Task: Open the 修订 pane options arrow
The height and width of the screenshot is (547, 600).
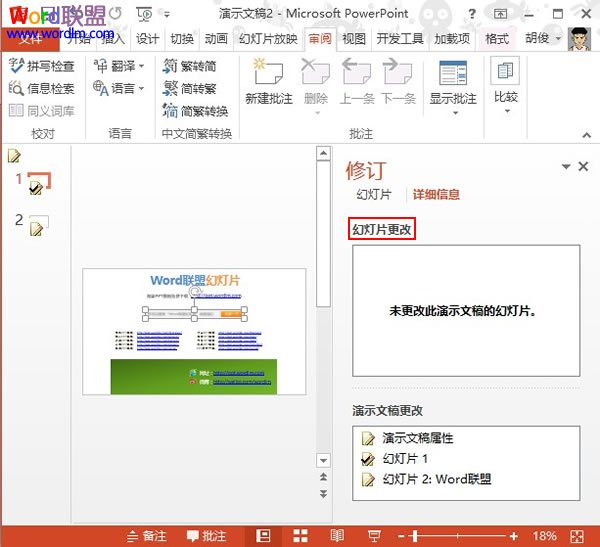Action: pyautogui.click(x=566, y=167)
